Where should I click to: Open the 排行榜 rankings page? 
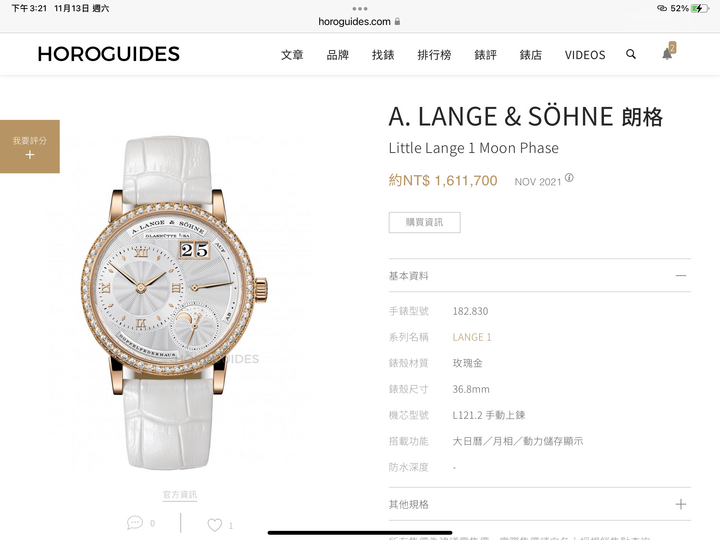click(x=434, y=55)
